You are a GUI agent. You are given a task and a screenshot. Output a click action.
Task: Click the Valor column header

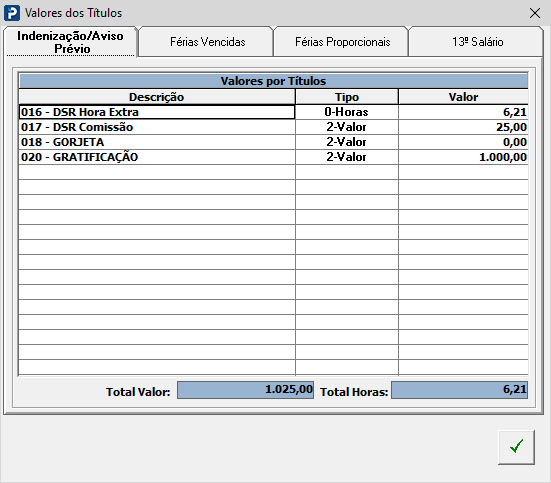(x=464, y=97)
